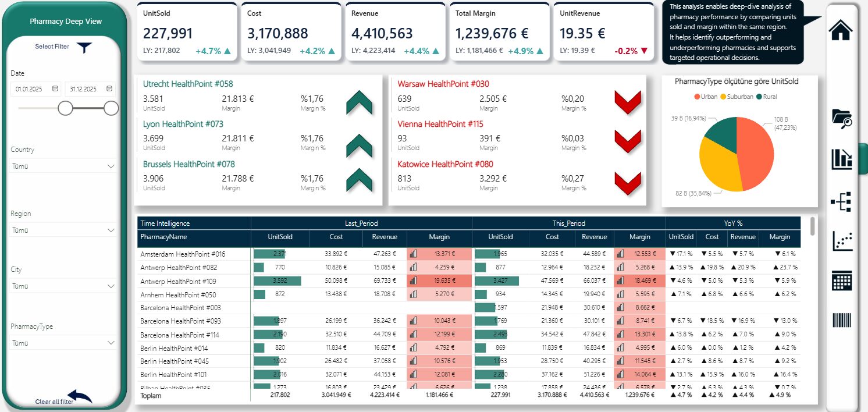The height and width of the screenshot is (412, 868).
Task: Open the scatter plot page icon
Action: (841, 241)
